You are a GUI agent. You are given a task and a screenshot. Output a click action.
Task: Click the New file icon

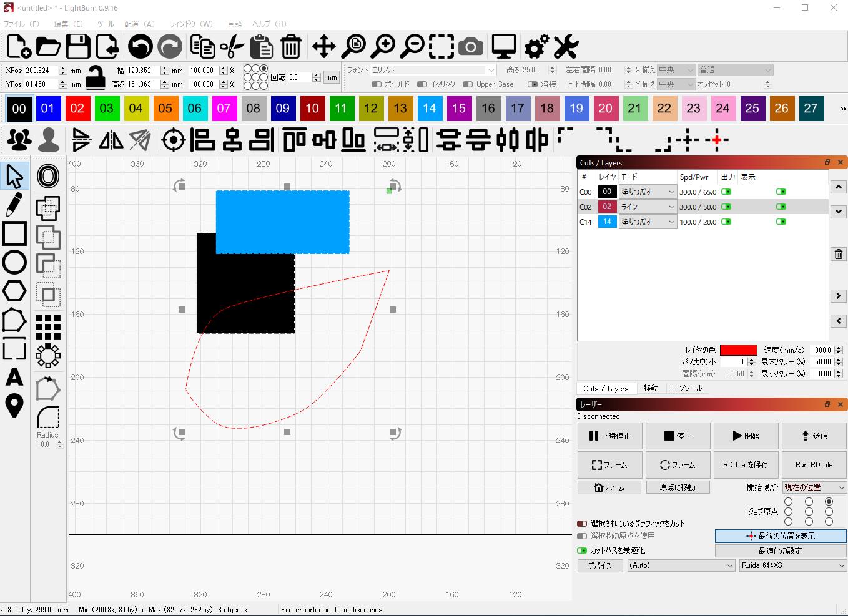pyautogui.click(x=19, y=46)
